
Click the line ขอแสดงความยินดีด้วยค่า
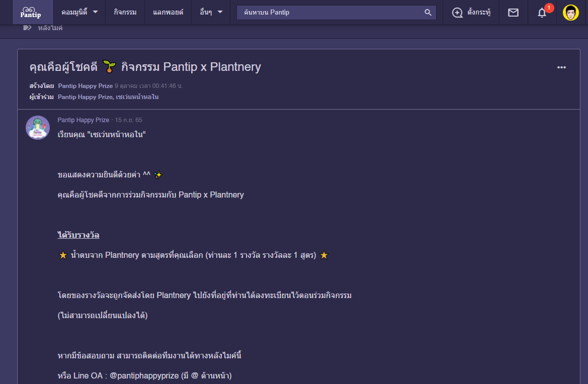pos(110,174)
